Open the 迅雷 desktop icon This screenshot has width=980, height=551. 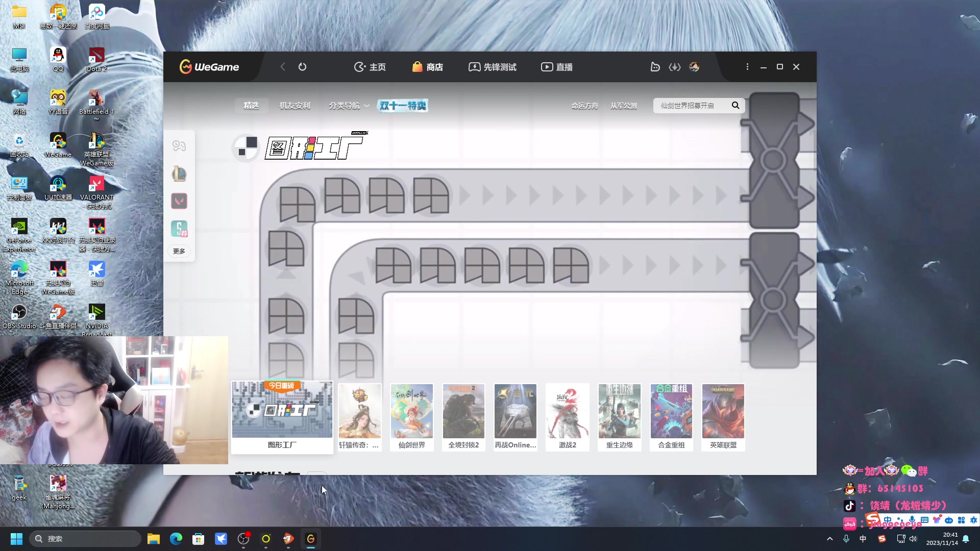[x=96, y=273]
